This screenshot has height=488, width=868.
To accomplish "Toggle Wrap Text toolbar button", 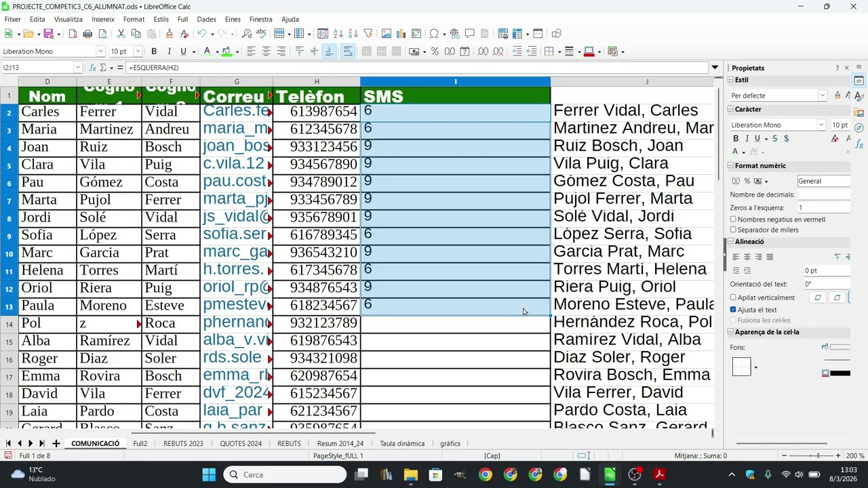I will (x=348, y=52).
